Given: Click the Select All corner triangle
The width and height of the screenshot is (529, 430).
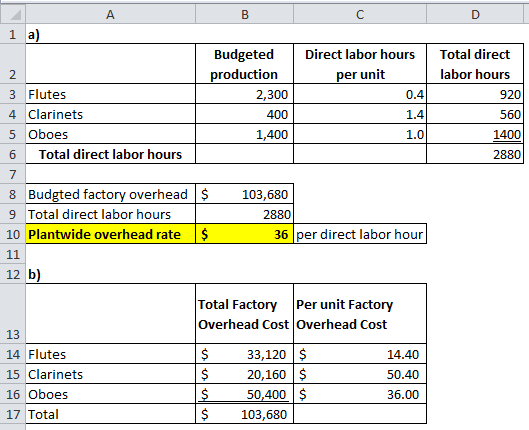Looking at the screenshot, I should [13, 14].
